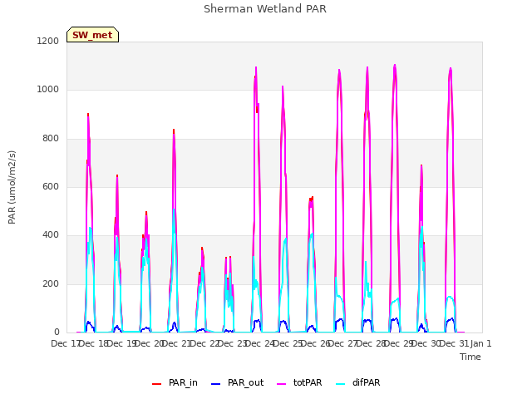Click the SW_met annotation box

click(92, 35)
